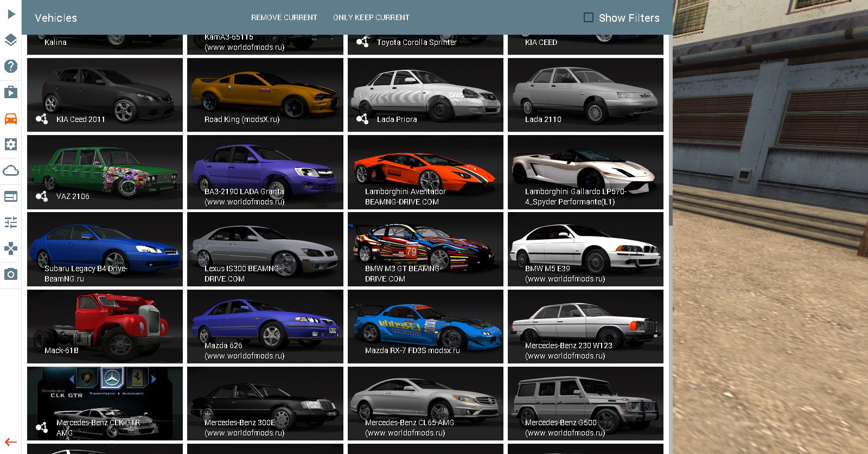Select the Lada 2110 vehicle

tap(585, 95)
